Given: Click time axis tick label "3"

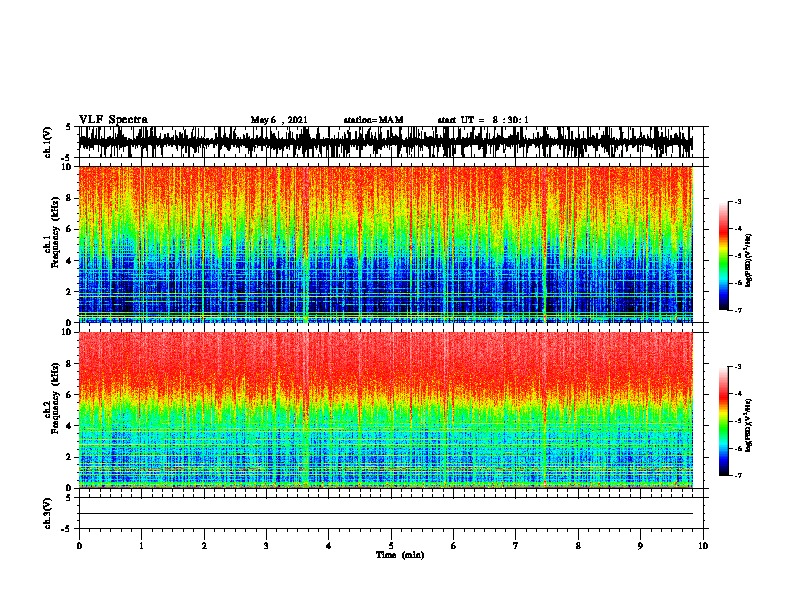Looking at the screenshot, I should (266, 546).
